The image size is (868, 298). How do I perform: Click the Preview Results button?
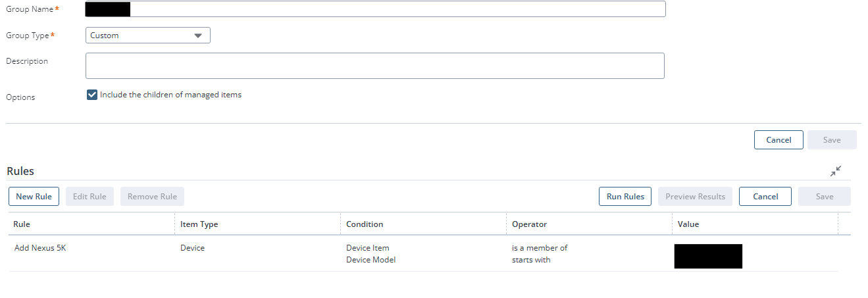click(x=695, y=197)
